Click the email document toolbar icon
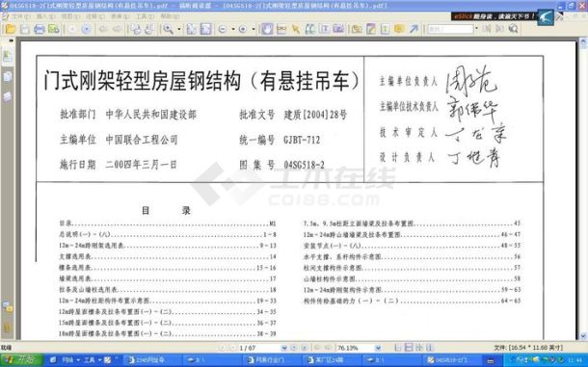 [54, 29]
